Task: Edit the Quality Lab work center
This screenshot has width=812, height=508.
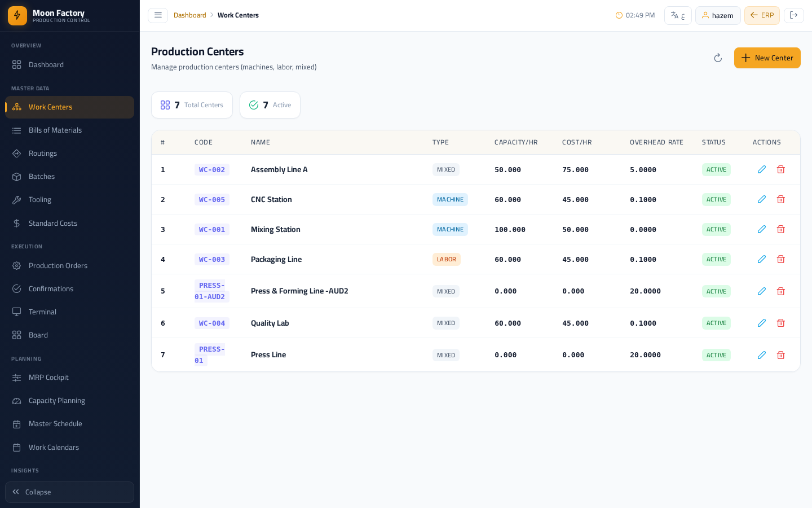Action: click(x=762, y=323)
